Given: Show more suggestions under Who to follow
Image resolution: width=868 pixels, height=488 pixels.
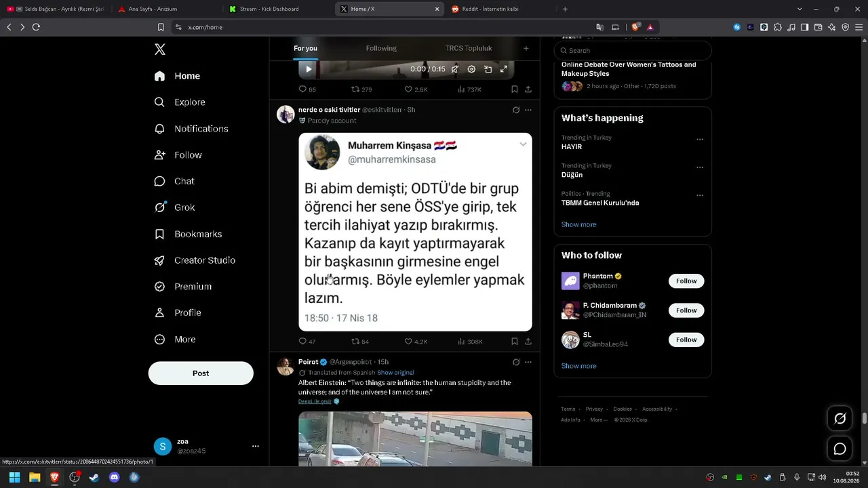Looking at the screenshot, I should pyautogui.click(x=578, y=366).
